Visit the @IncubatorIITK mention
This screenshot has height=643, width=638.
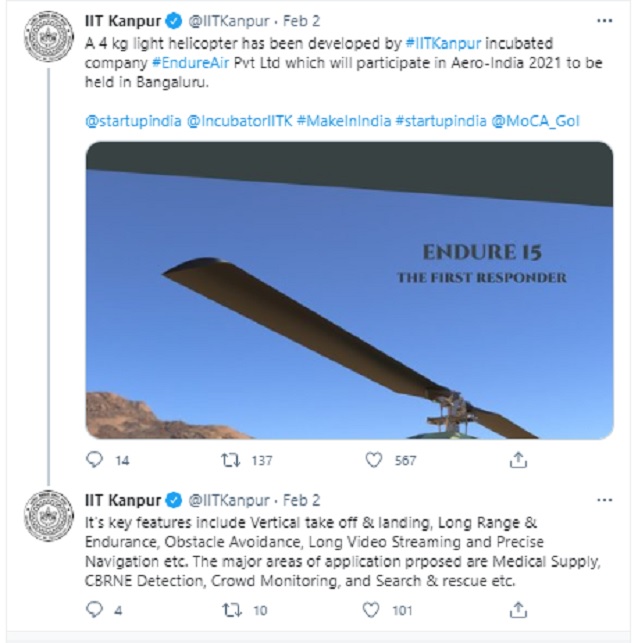(x=238, y=121)
